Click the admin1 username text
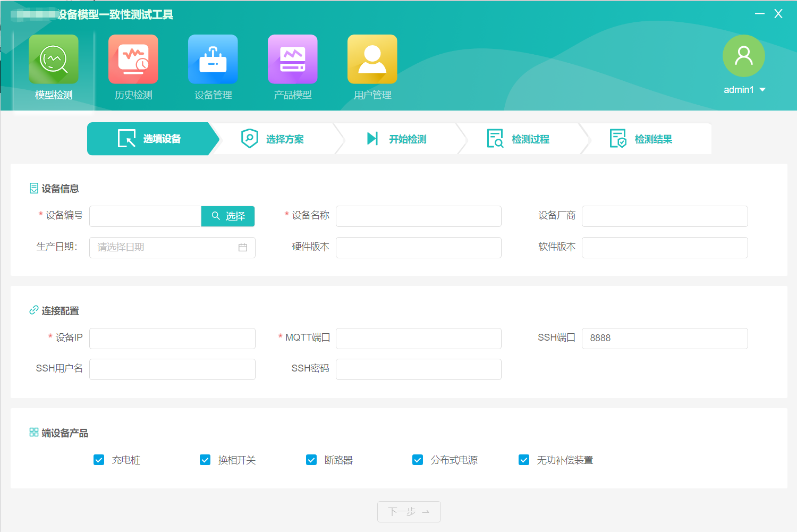Viewport: 797px width, 532px height. point(739,90)
